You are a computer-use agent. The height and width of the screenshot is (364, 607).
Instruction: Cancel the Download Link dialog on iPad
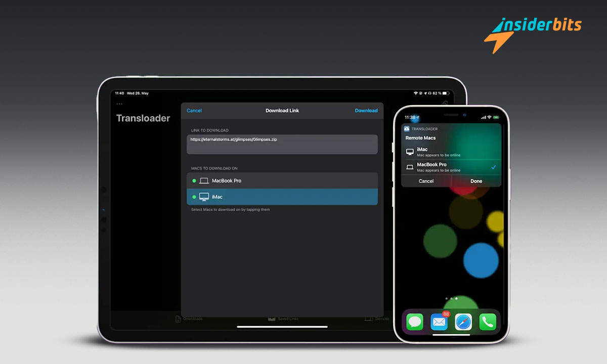coord(194,111)
